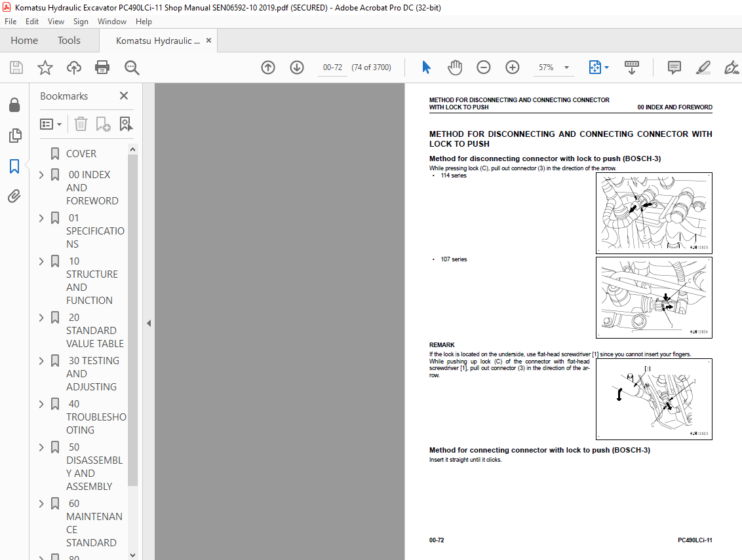This screenshot has height=560, width=742.
Task: Go to previous page arrow
Action: coord(268,67)
